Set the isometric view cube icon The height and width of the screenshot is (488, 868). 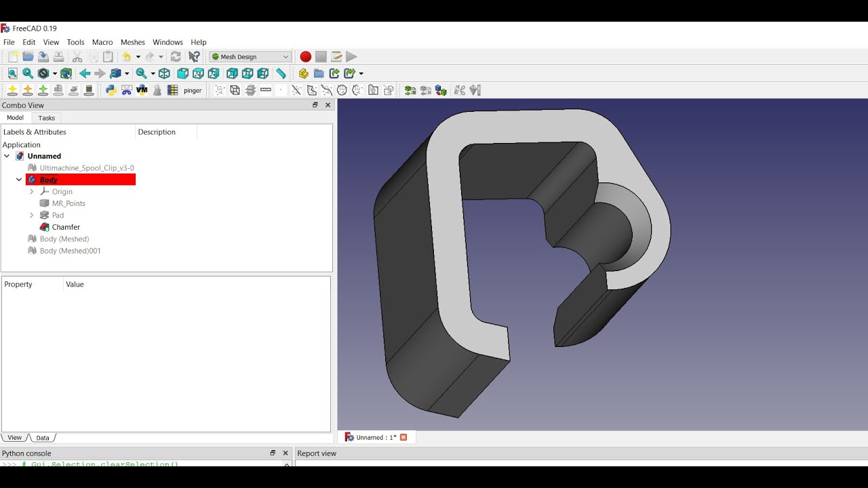click(164, 73)
